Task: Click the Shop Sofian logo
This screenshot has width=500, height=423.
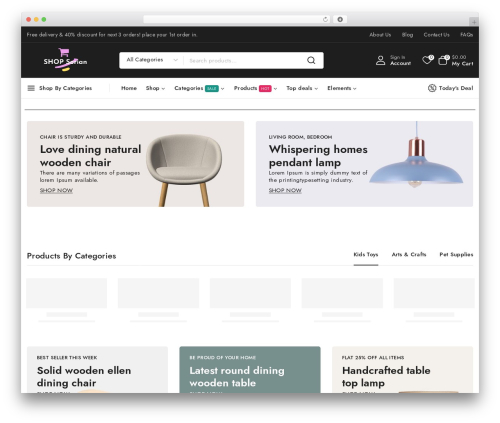Action: point(65,60)
